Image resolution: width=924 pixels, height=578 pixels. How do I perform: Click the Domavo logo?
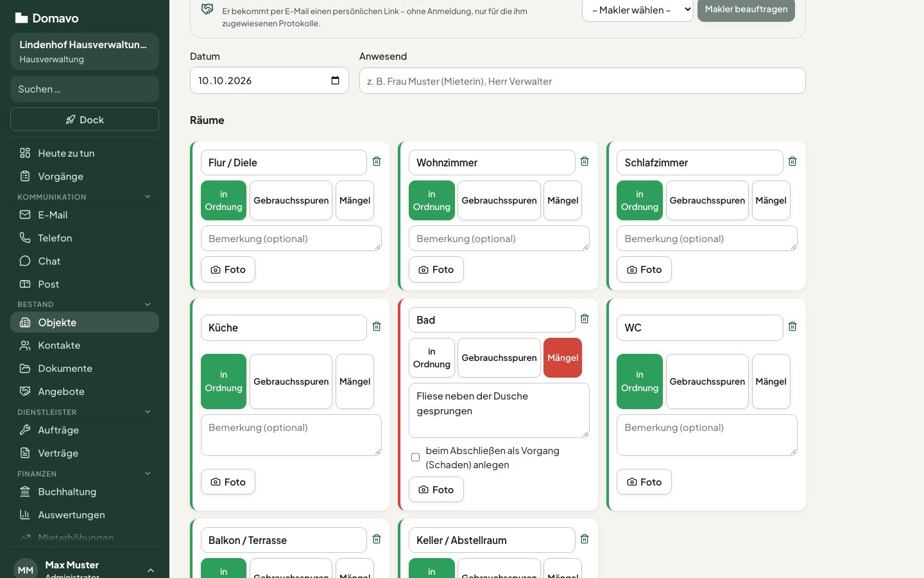47,18
